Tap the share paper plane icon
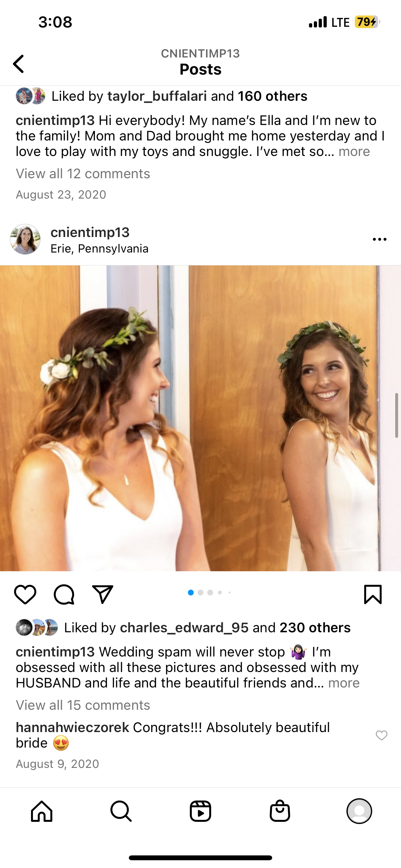 pos(102,594)
